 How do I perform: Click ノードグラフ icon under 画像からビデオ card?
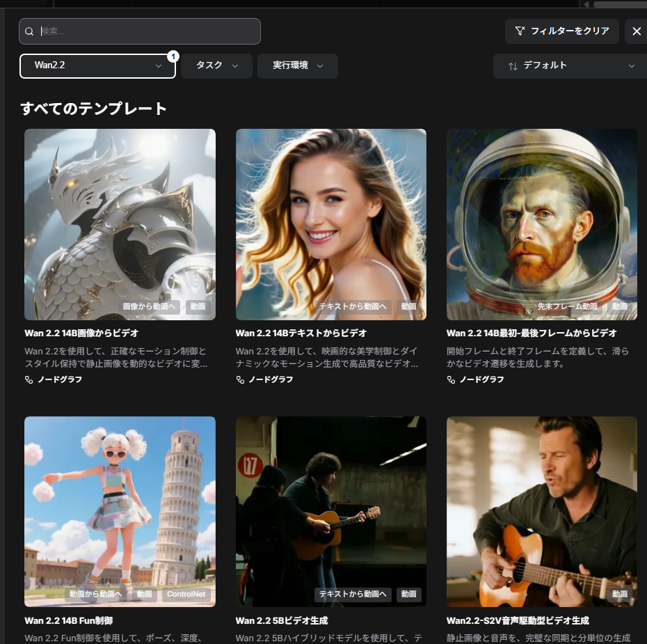point(29,379)
